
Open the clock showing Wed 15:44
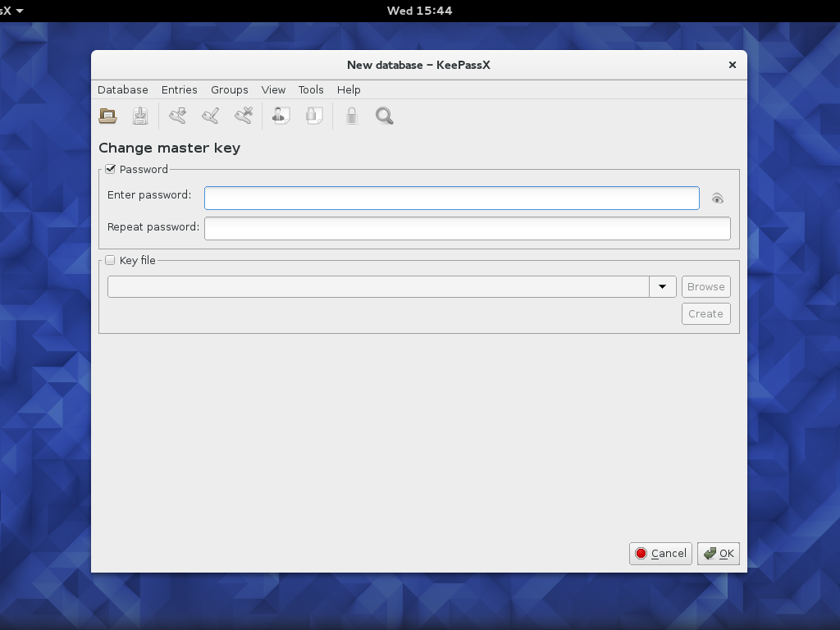pyautogui.click(x=419, y=11)
